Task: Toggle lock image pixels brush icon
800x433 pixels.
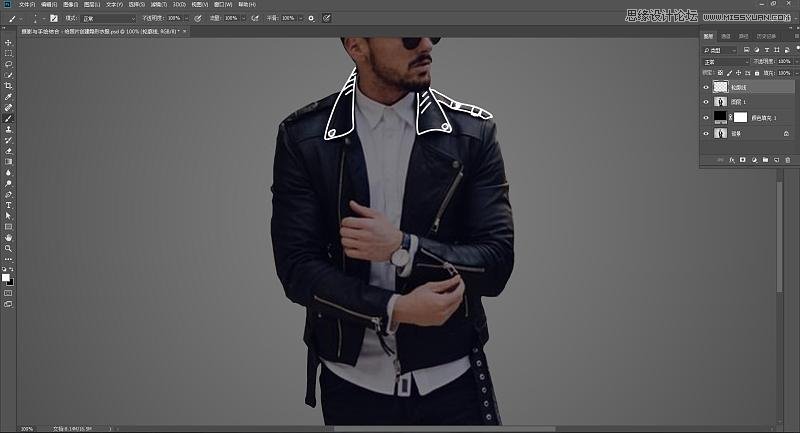Action: tap(729, 73)
